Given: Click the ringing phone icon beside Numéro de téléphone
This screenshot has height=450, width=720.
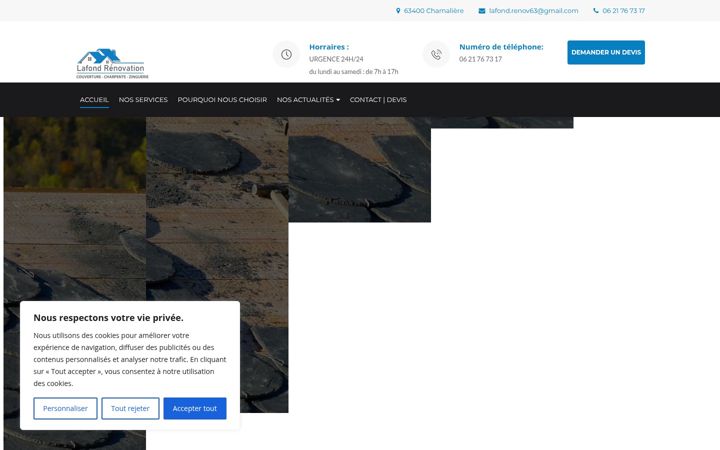Looking at the screenshot, I should (436, 55).
